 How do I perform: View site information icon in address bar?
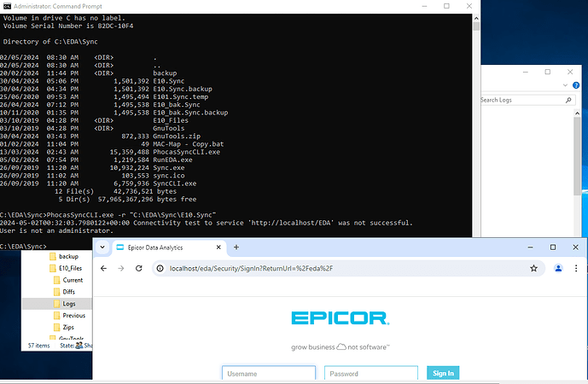[160, 269]
